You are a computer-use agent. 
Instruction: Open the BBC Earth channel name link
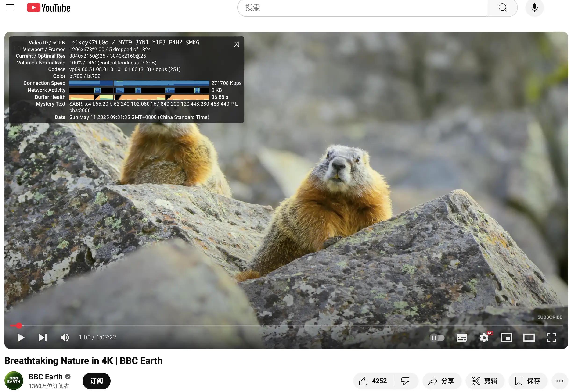46,377
